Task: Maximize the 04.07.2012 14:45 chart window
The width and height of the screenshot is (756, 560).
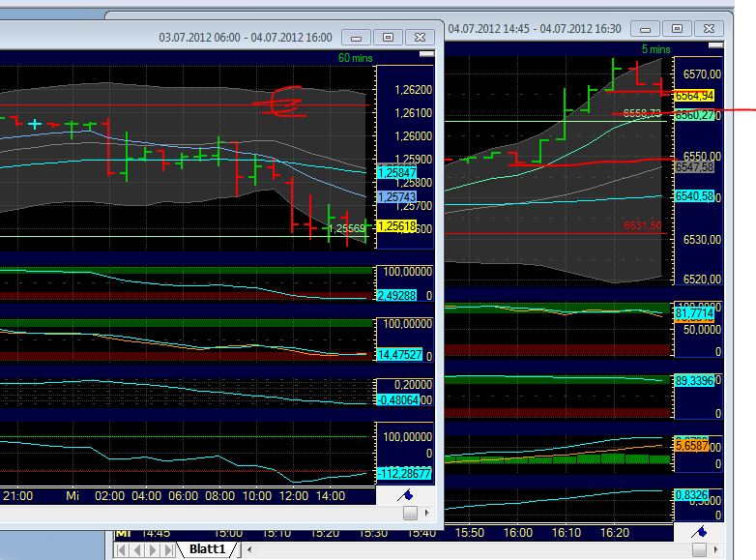Action: [x=677, y=29]
